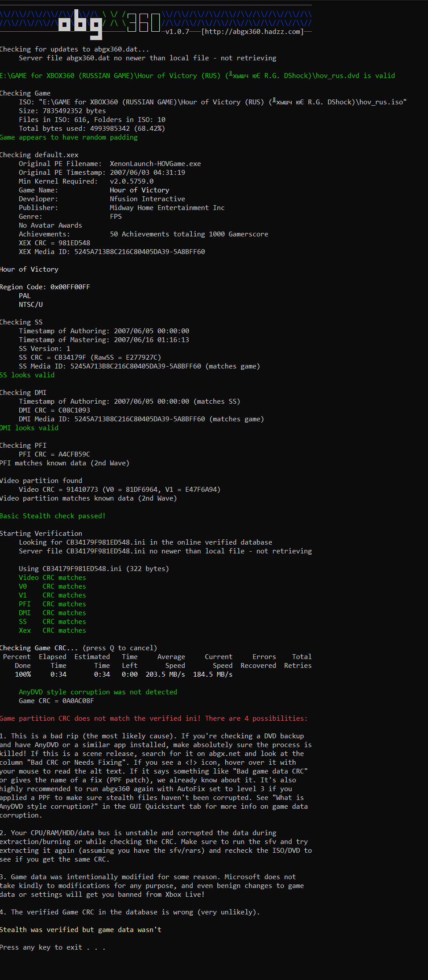Click the 'Checking for updates to abgx360.dat...' line

75,49
